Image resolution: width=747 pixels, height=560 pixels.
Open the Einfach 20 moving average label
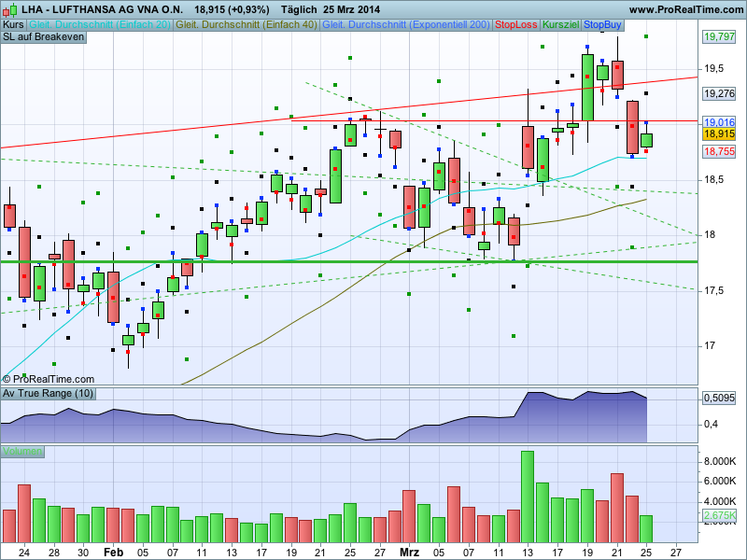point(100,25)
